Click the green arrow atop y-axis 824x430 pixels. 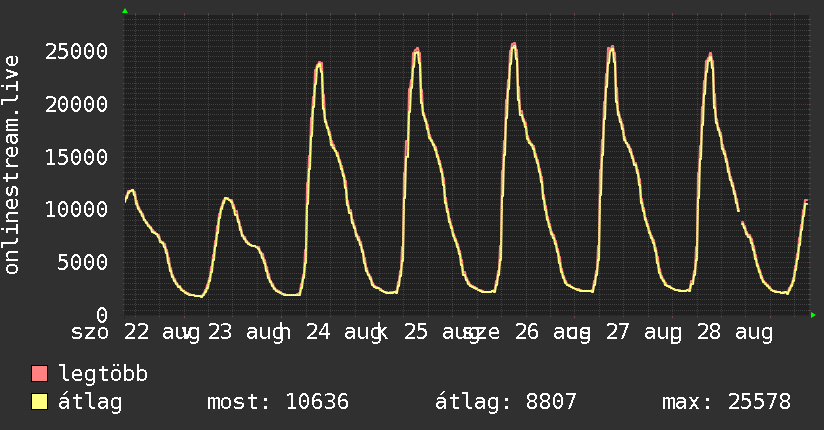125,11
